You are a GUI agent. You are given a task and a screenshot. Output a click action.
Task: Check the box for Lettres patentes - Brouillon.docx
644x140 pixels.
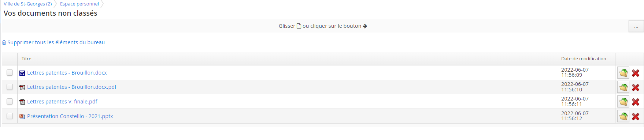(10, 72)
